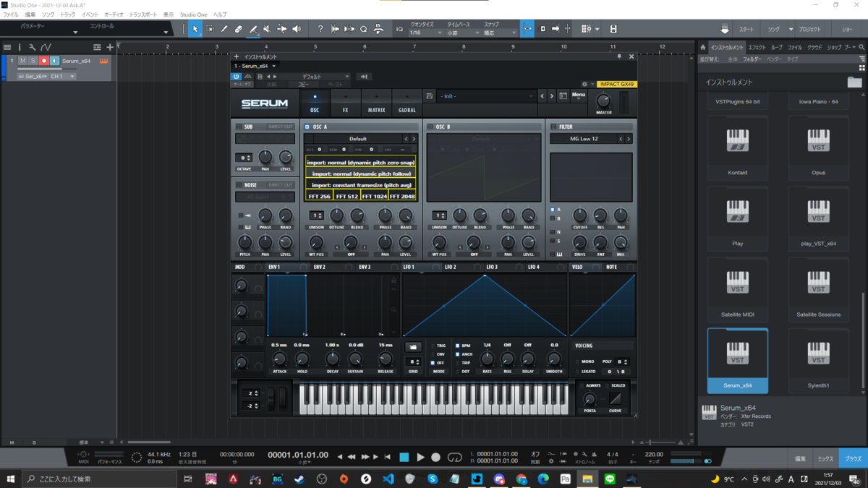
Task: Open the track inspector (i) icon
Action: click(20, 47)
